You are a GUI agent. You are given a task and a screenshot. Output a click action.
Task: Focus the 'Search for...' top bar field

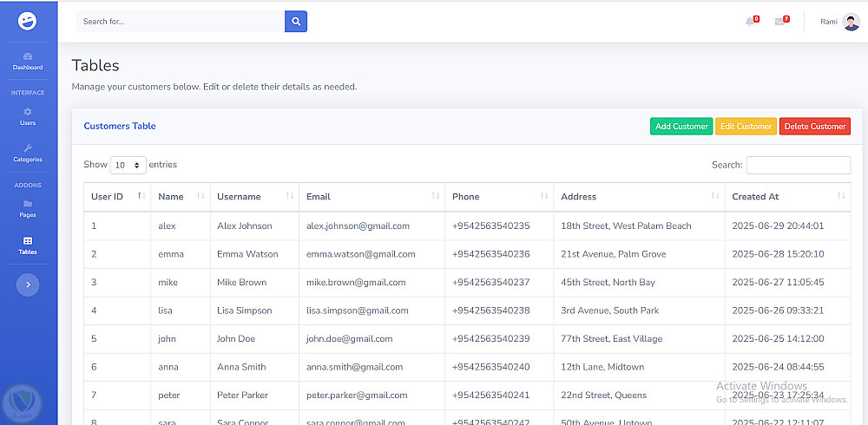pyautogui.click(x=181, y=22)
